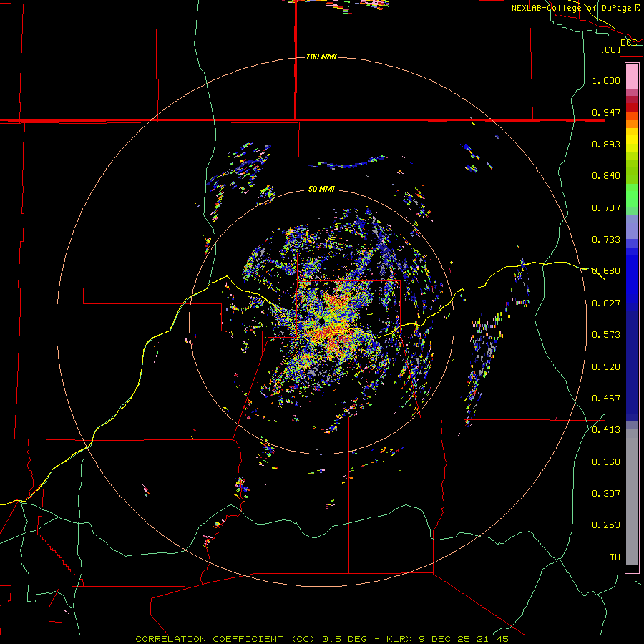The image size is (644, 644).
Task: Click the 0.467 scale value
Action: (606, 399)
